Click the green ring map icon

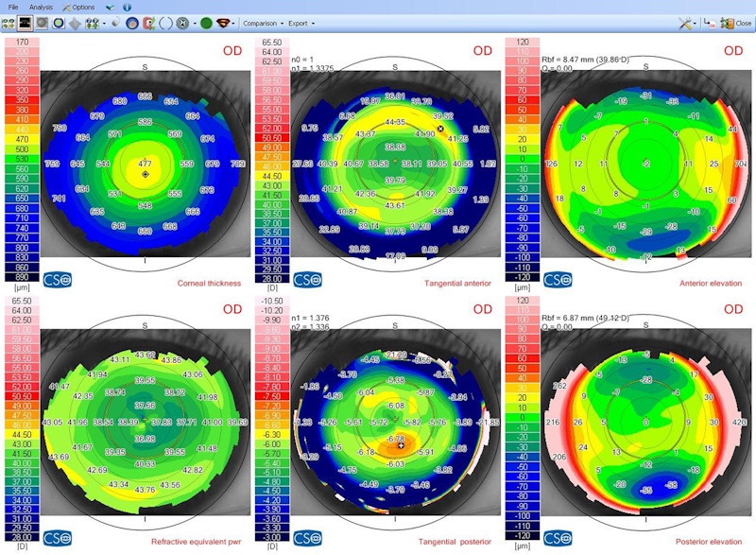click(x=59, y=23)
